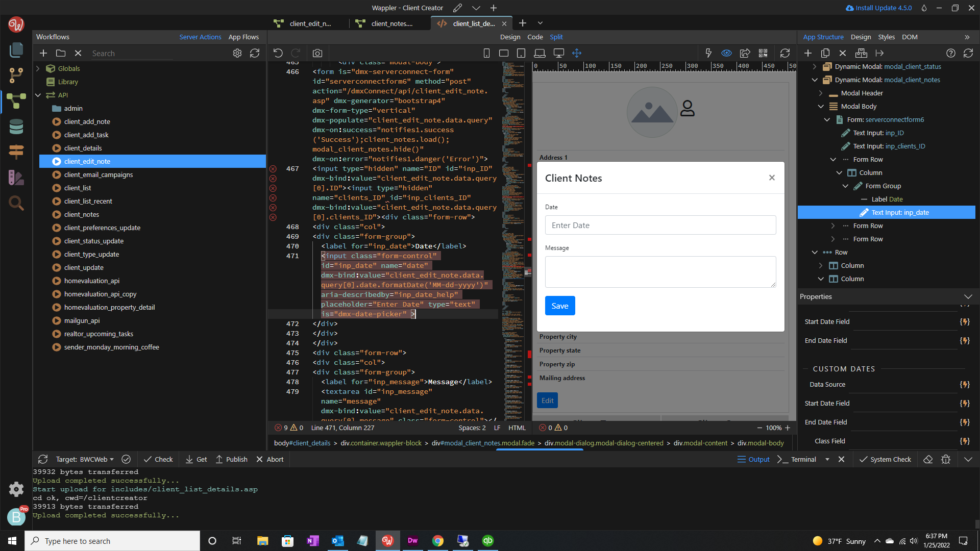
Task: Set zoom level by clicking 100% control
Action: (x=774, y=428)
